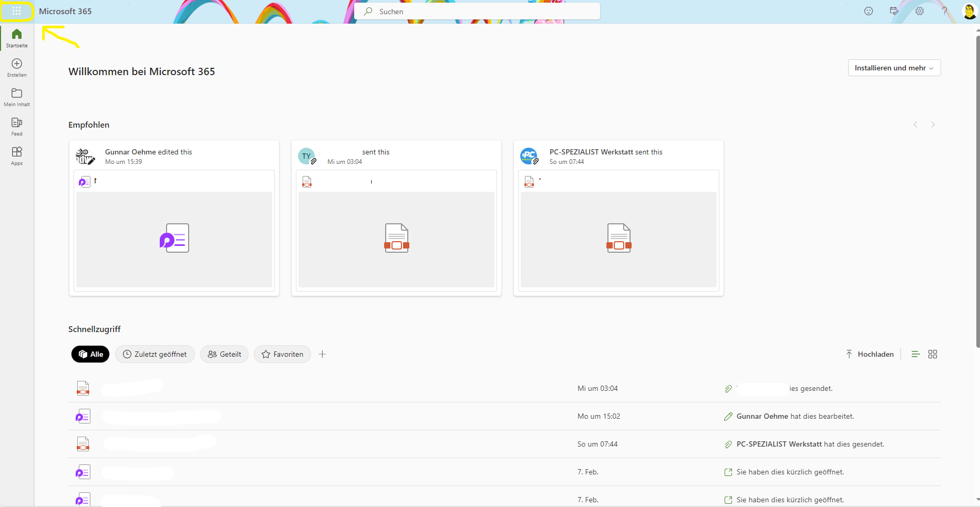Go to Startseite in the sidebar
Screen dimensions: 980x507
click(17, 38)
